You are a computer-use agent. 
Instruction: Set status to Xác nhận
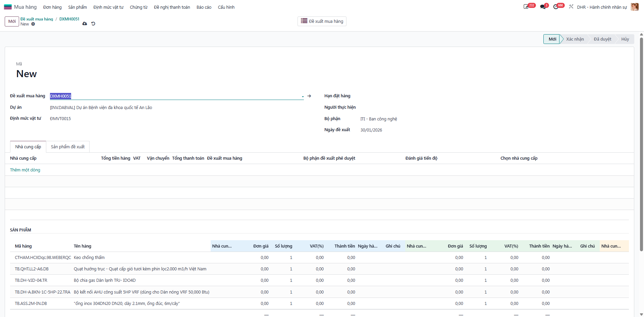(x=575, y=39)
